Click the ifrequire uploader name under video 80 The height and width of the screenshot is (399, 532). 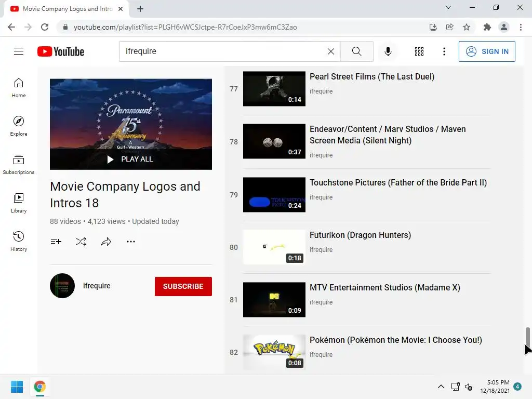(321, 250)
